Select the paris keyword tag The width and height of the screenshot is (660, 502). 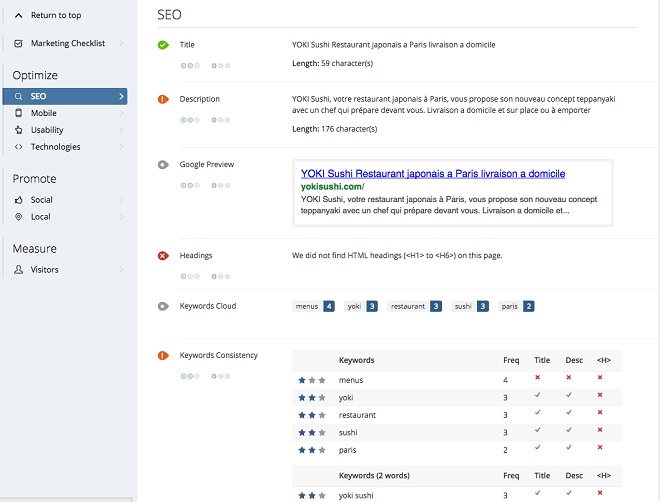pos(516,306)
